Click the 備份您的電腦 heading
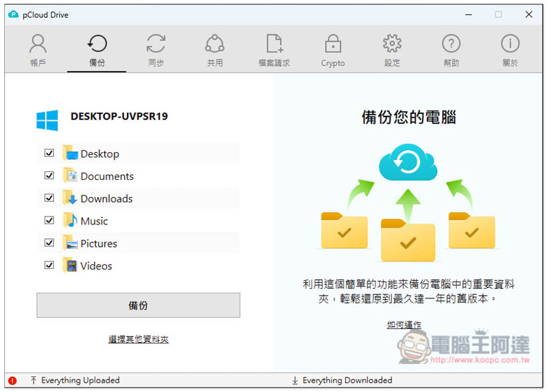 point(409,117)
